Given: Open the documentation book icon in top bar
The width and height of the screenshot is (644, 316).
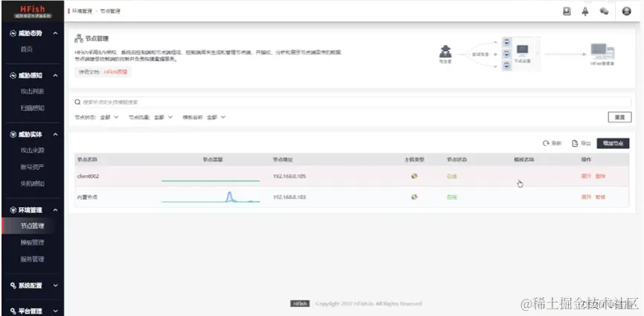Looking at the screenshot, I should click(567, 11).
